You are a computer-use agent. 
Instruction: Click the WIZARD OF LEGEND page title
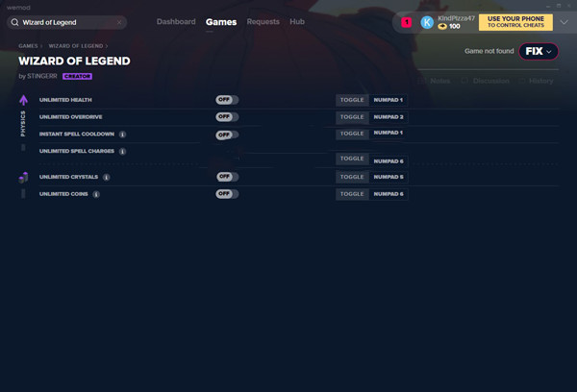coord(74,61)
